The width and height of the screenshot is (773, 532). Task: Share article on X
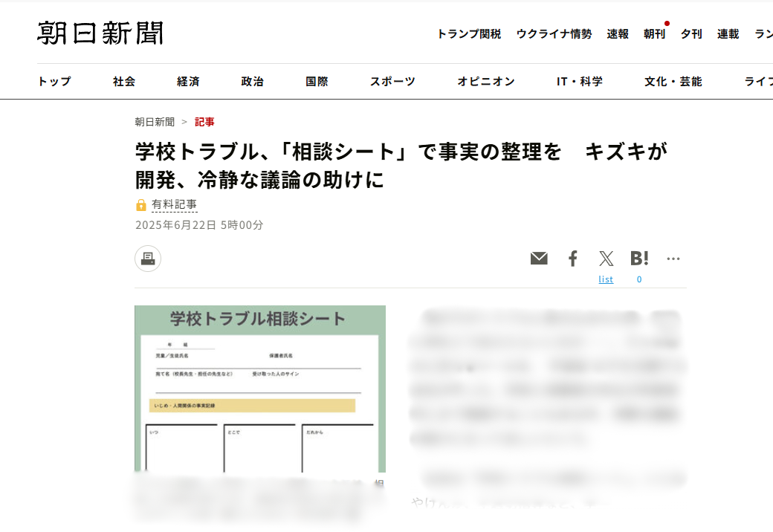(606, 258)
